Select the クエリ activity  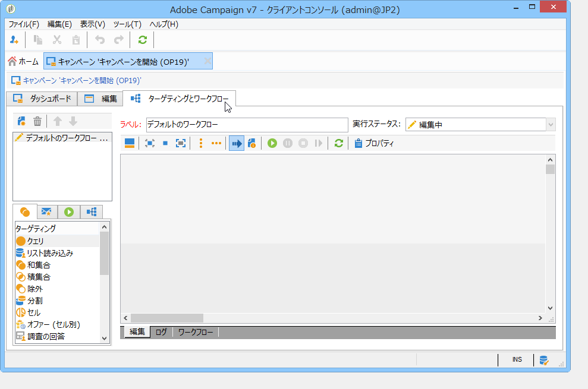(57, 241)
